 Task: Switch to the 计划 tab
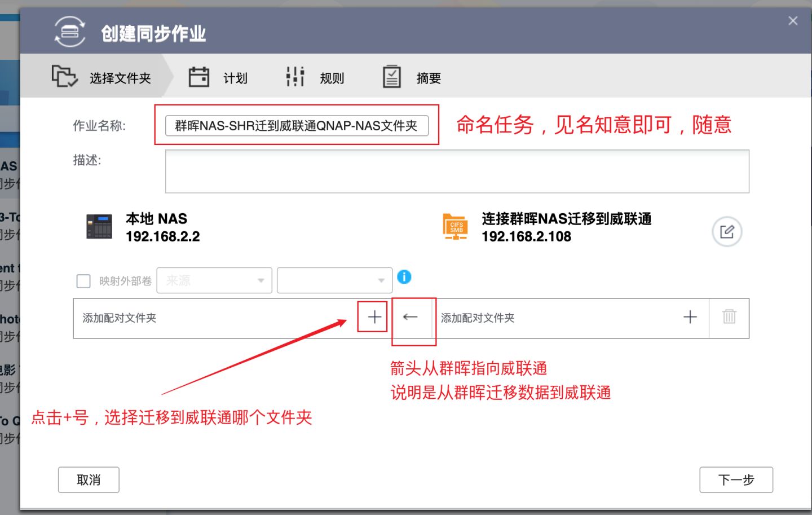coord(235,78)
